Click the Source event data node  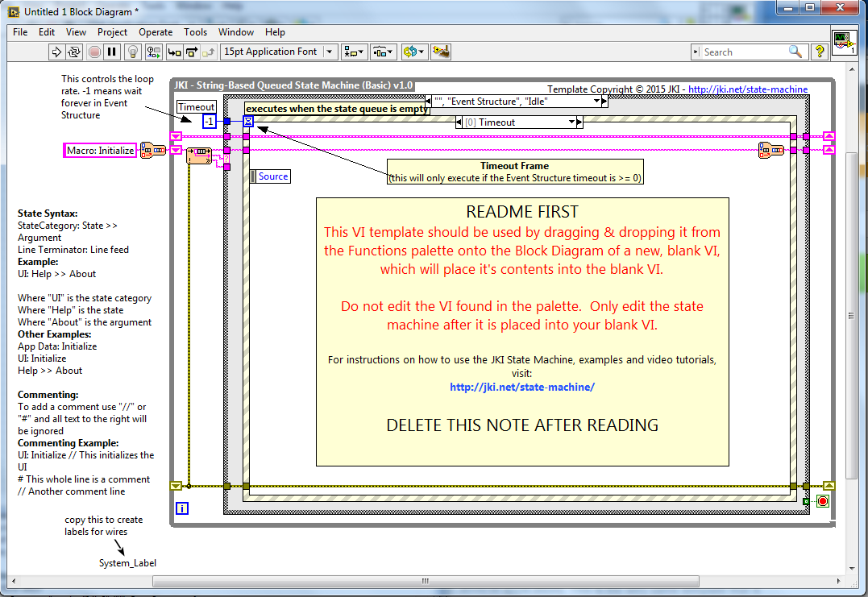pyautogui.click(x=270, y=176)
